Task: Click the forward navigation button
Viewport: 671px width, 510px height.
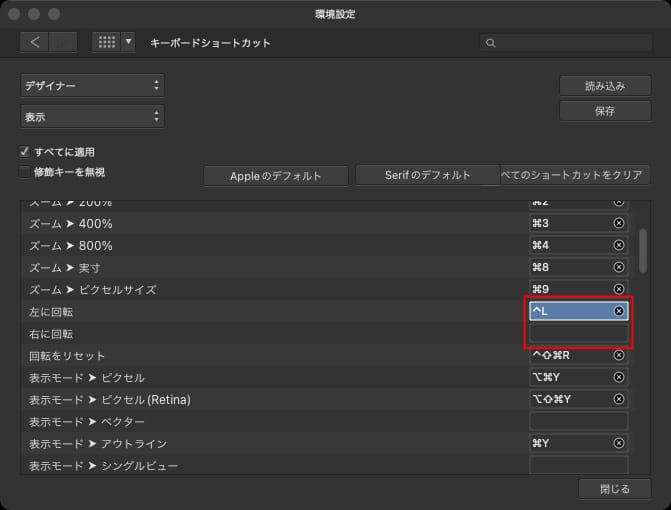Action: [63, 42]
